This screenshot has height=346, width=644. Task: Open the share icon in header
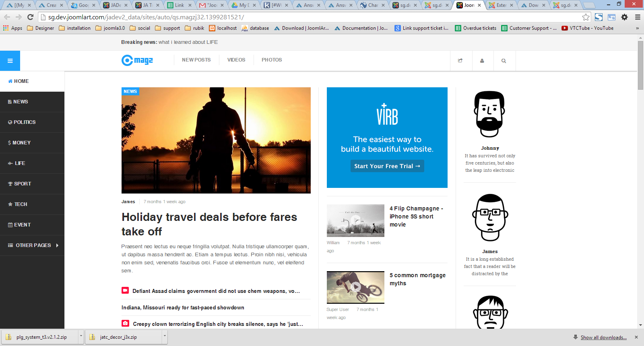tap(460, 61)
